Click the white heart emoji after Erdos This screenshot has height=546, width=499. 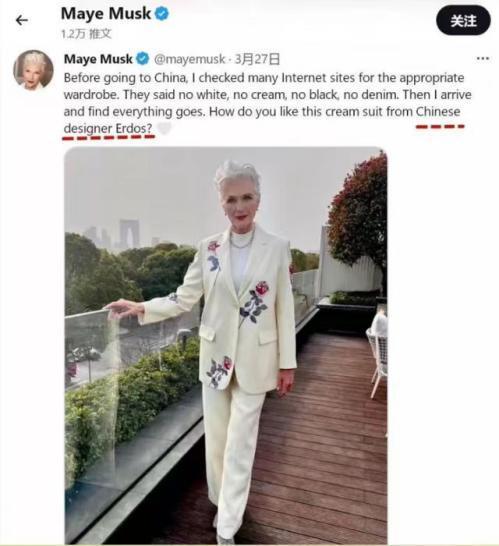point(164,128)
